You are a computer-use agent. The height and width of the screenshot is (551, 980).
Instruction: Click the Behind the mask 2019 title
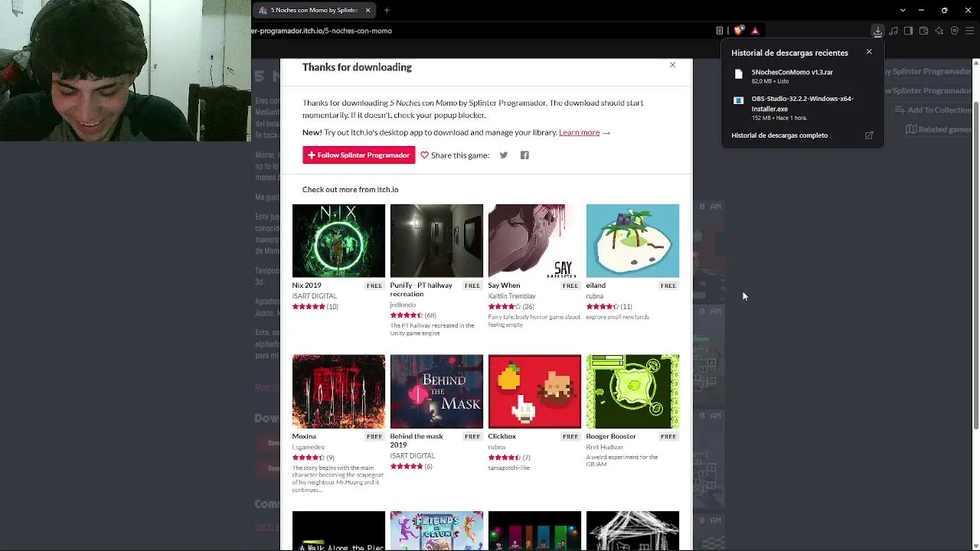pyautogui.click(x=416, y=440)
